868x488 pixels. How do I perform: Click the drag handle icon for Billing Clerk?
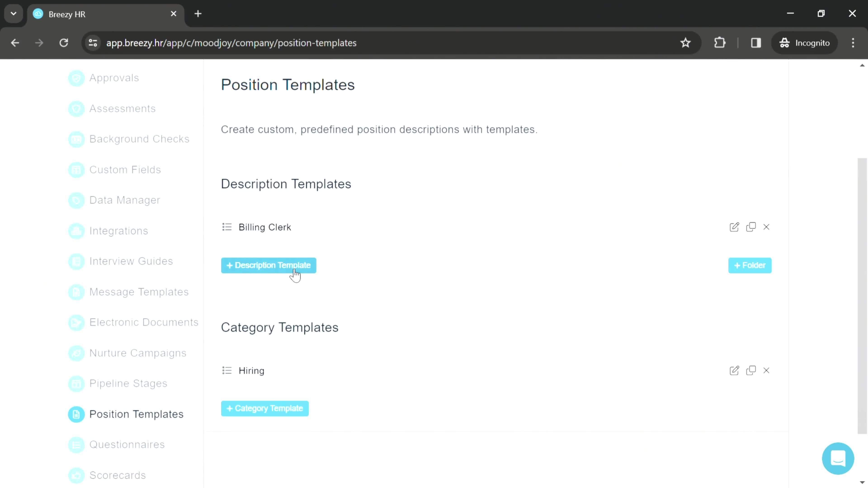(228, 227)
